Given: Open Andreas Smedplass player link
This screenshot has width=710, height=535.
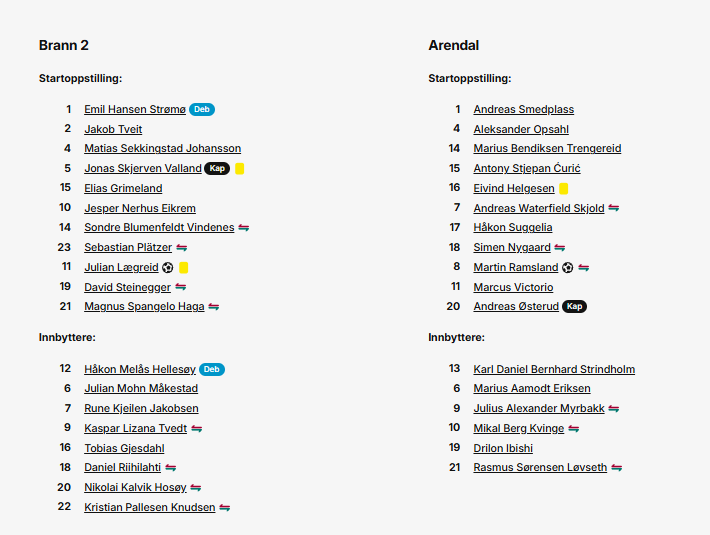Looking at the screenshot, I should coord(523,110).
